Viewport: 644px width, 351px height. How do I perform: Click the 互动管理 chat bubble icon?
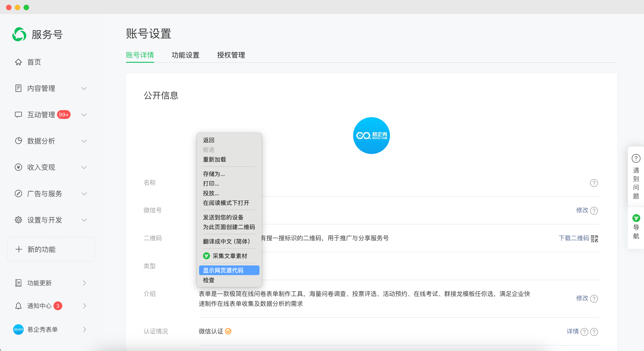(18, 115)
